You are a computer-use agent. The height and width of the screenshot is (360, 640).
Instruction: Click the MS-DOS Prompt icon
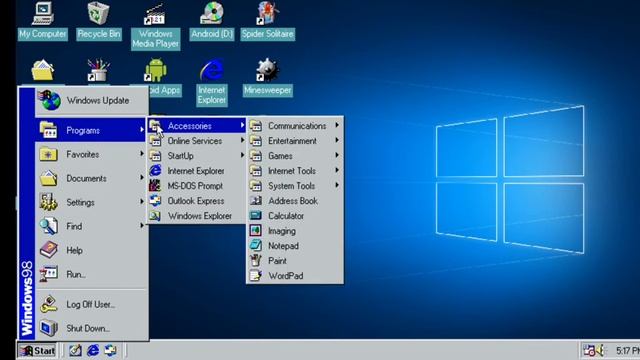pyautogui.click(x=155, y=186)
